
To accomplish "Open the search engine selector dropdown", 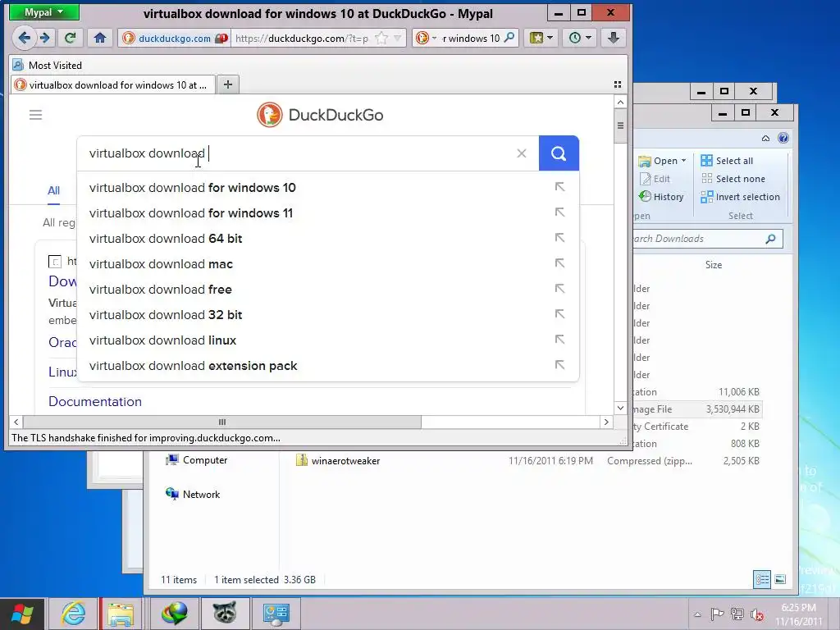I will tap(426, 38).
